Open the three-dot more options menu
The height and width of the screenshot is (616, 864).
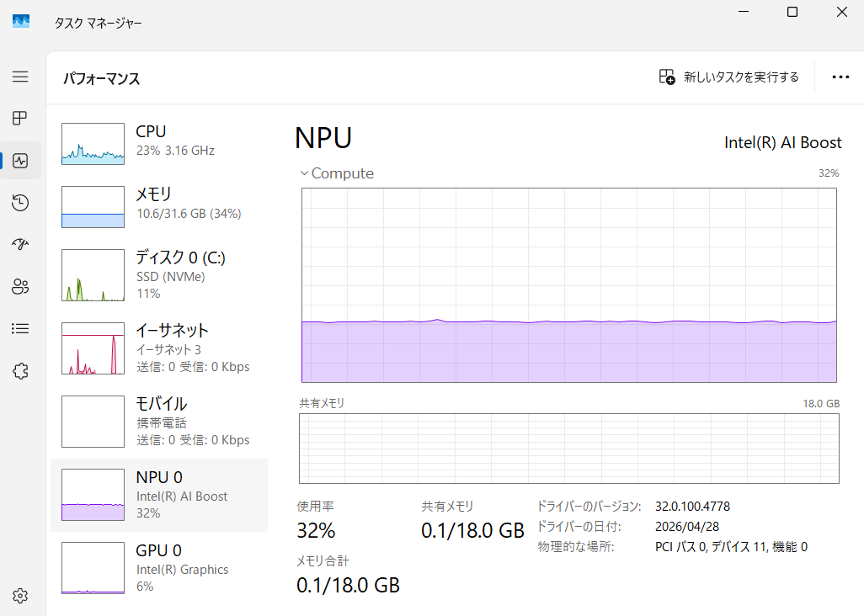[x=840, y=77]
